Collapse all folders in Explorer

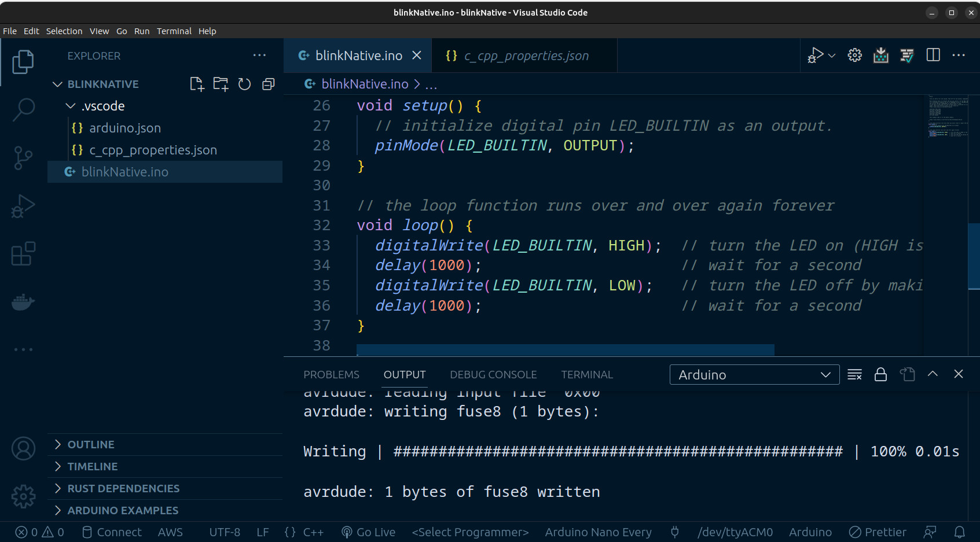pyautogui.click(x=268, y=84)
